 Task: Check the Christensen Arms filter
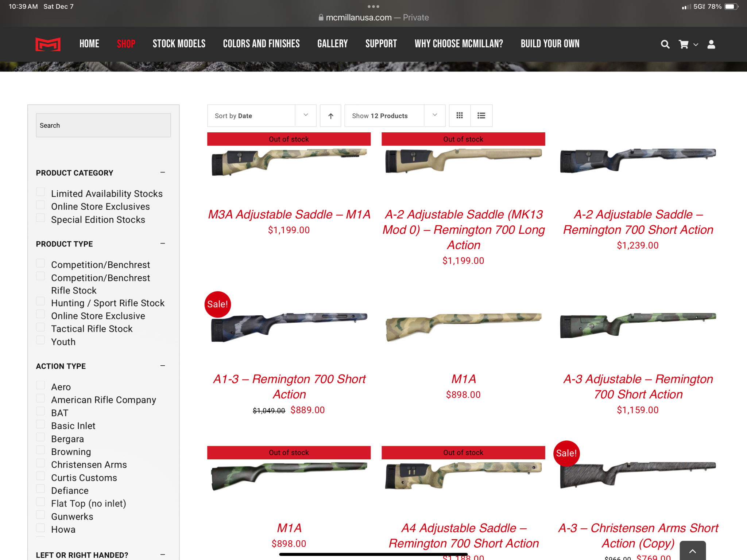click(40, 463)
